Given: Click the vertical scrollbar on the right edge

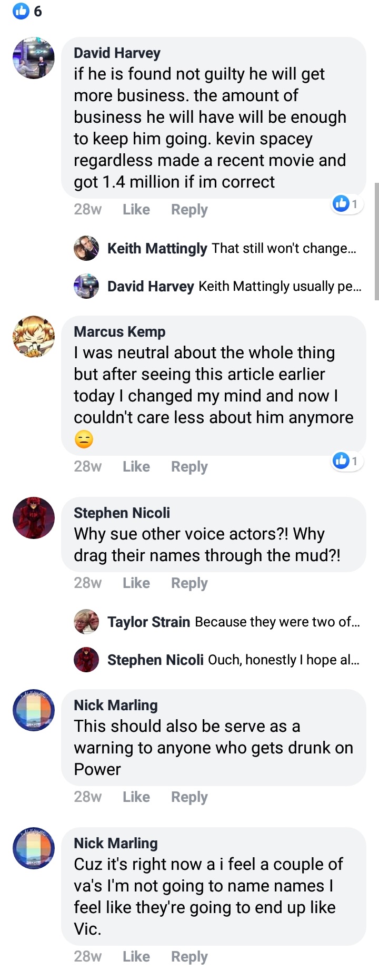Looking at the screenshot, I should pyautogui.click(x=376, y=242).
